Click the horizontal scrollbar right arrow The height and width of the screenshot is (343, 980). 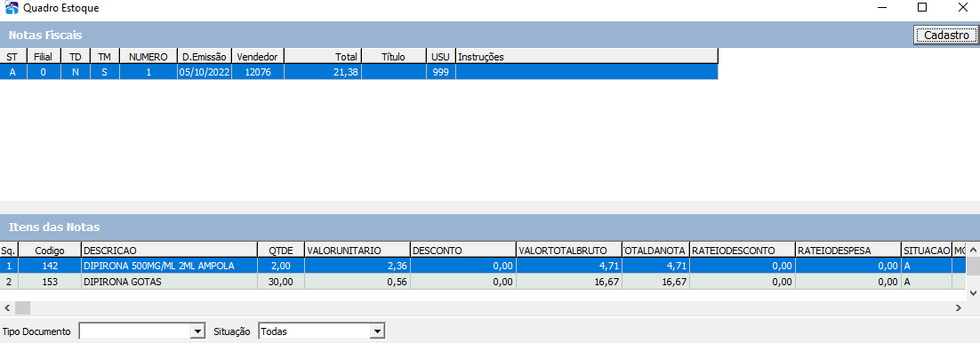[x=958, y=308]
